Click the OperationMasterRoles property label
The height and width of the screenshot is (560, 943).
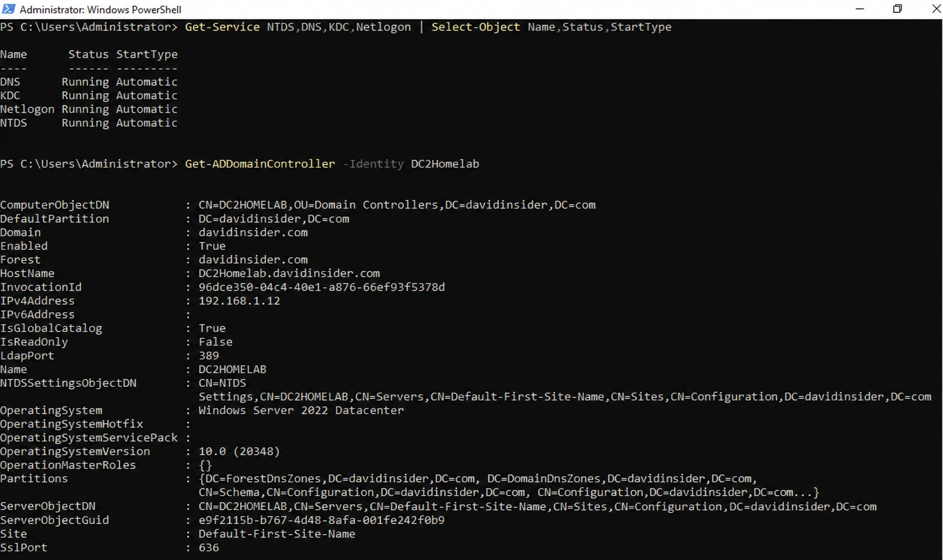[68, 465]
